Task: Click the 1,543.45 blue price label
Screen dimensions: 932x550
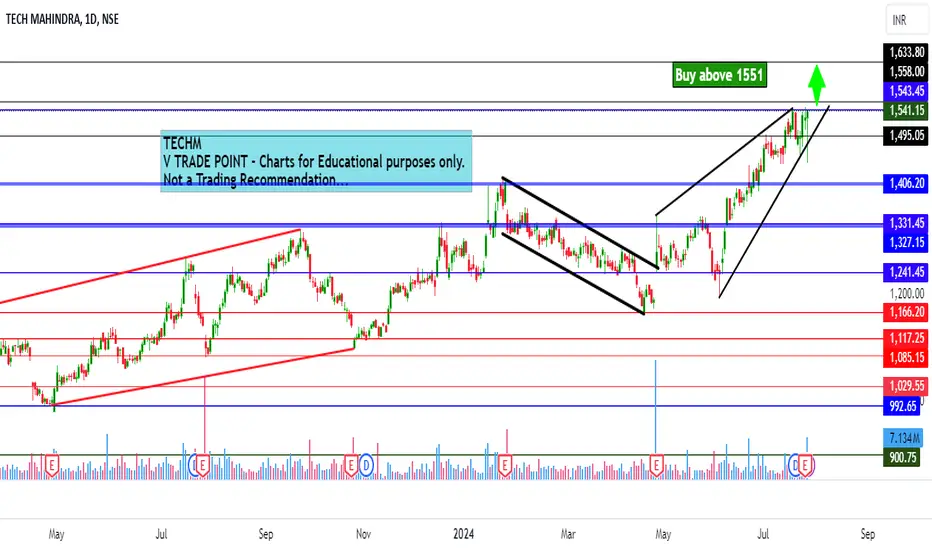Action: (x=906, y=91)
